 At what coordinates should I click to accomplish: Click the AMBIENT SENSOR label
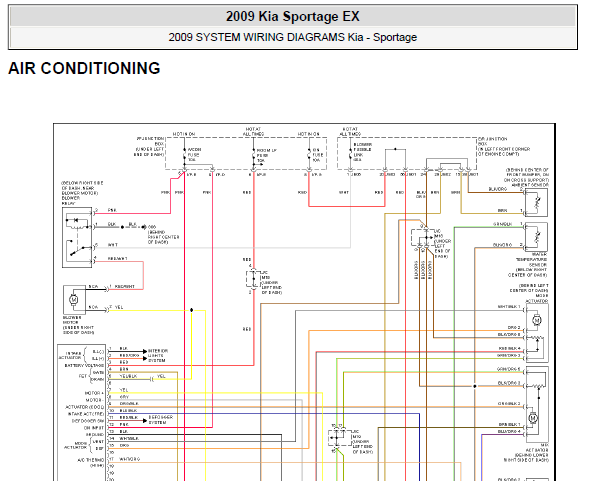(x=530, y=185)
